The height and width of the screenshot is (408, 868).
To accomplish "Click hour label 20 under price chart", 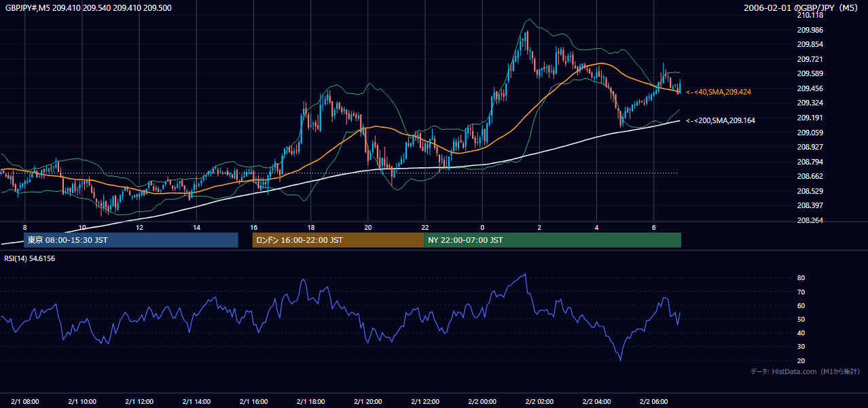I will [x=367, y=227].
